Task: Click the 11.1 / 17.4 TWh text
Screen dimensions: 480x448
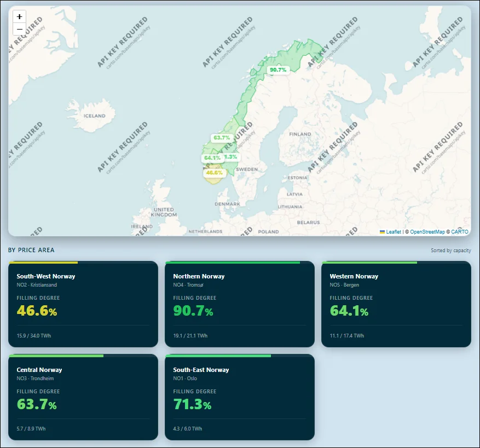Action: pos(347,336)
